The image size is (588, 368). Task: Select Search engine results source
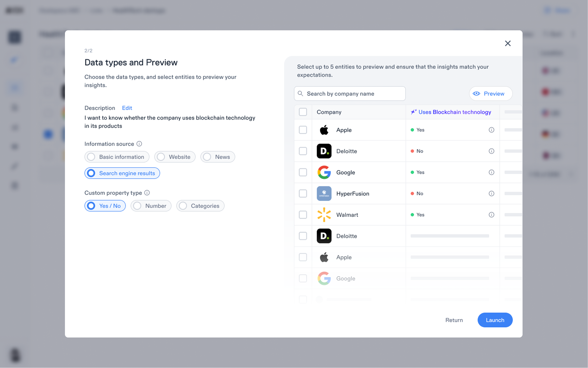(x=122, y=173)
